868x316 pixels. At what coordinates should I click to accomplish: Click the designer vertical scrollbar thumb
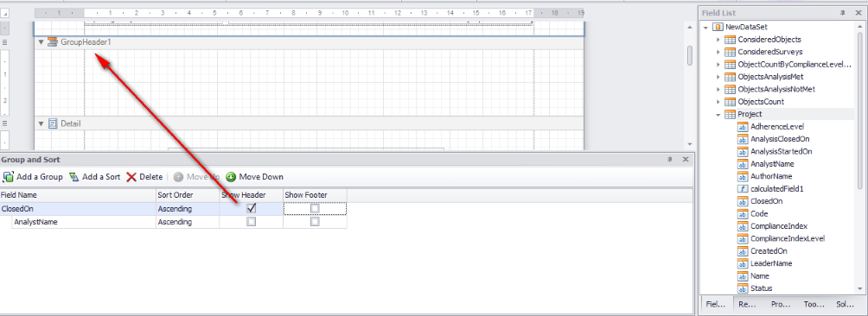[x=690, y=55]
